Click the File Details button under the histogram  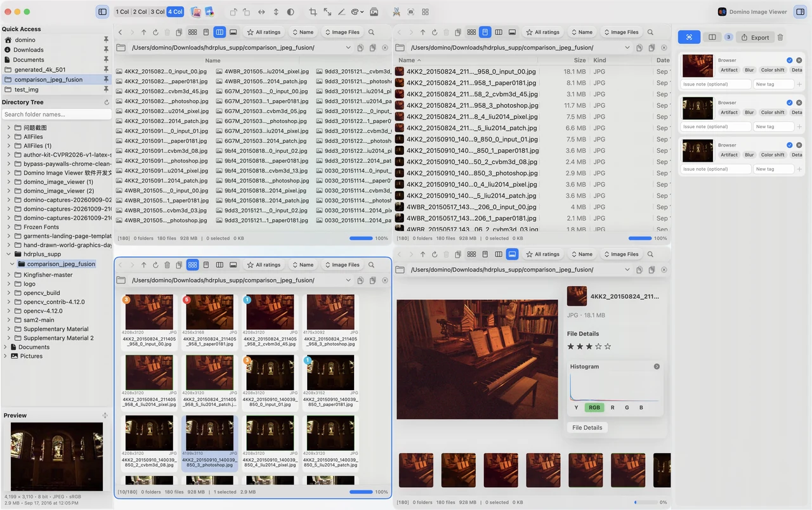tap(587, 428)
